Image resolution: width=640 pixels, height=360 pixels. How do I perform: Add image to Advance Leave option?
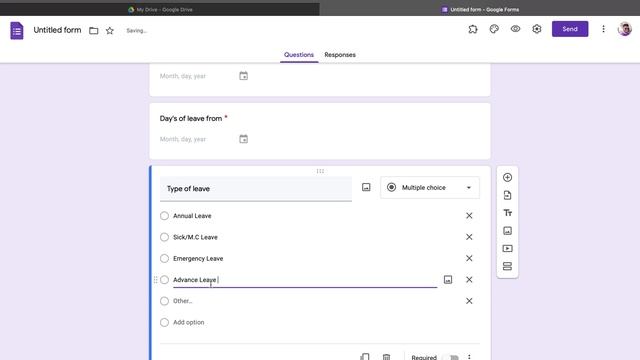click(x=448, y=280)
